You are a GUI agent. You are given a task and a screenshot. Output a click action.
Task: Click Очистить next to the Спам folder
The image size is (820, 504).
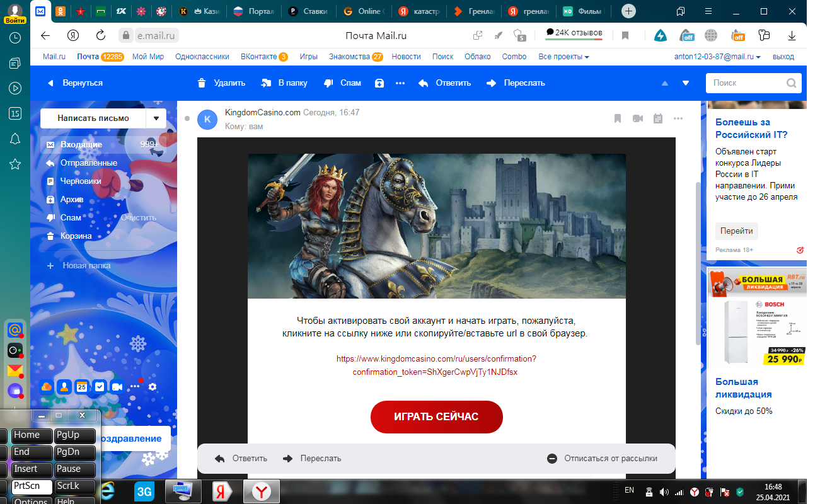click(x=139, y=217)
